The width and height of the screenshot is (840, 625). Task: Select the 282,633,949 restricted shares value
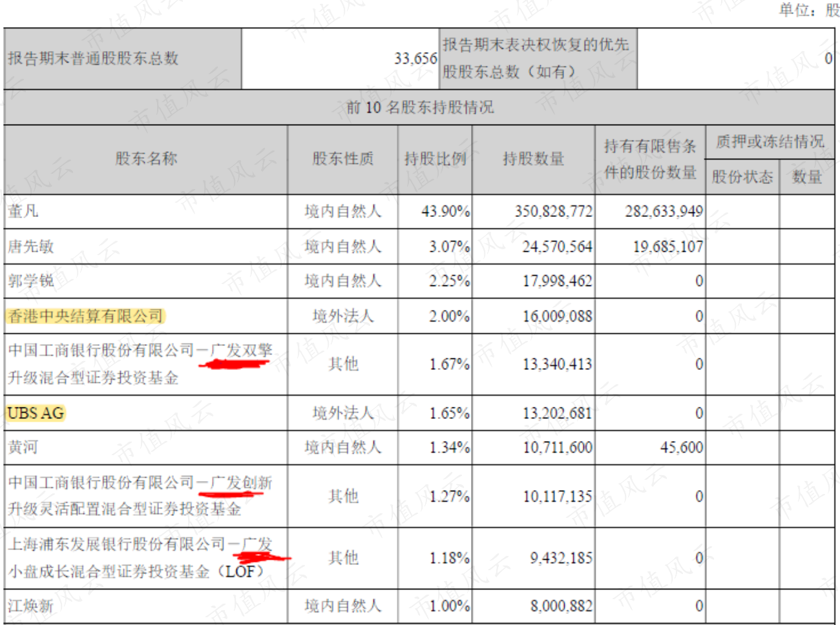click(x=664, y=211)
